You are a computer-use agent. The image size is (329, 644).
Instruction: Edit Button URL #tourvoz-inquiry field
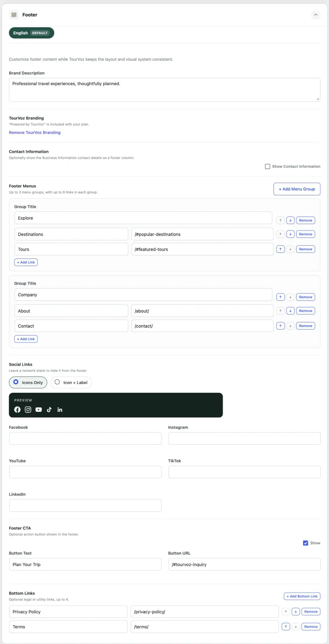(x=244, y=564)
